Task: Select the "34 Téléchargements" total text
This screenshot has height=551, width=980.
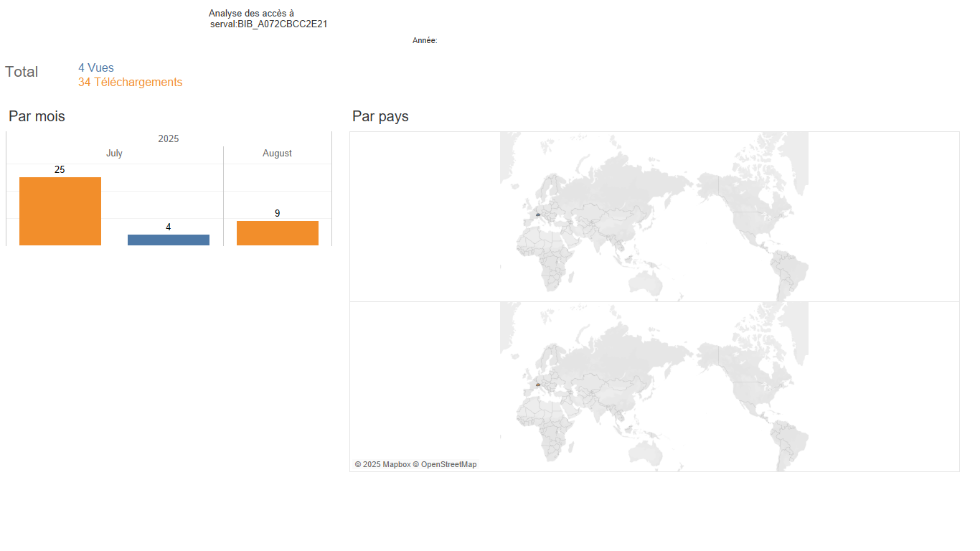Action: [131, 83]
